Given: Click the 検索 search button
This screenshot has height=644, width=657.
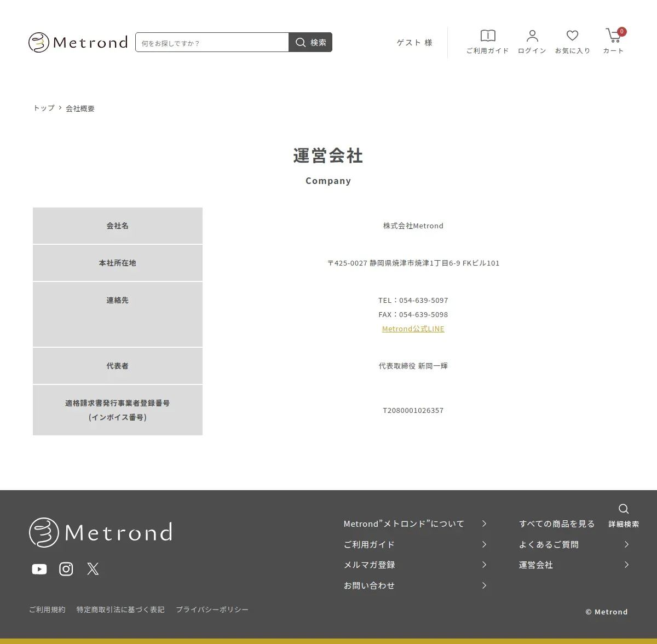Looking at the screenshot, I should (310, 42).
